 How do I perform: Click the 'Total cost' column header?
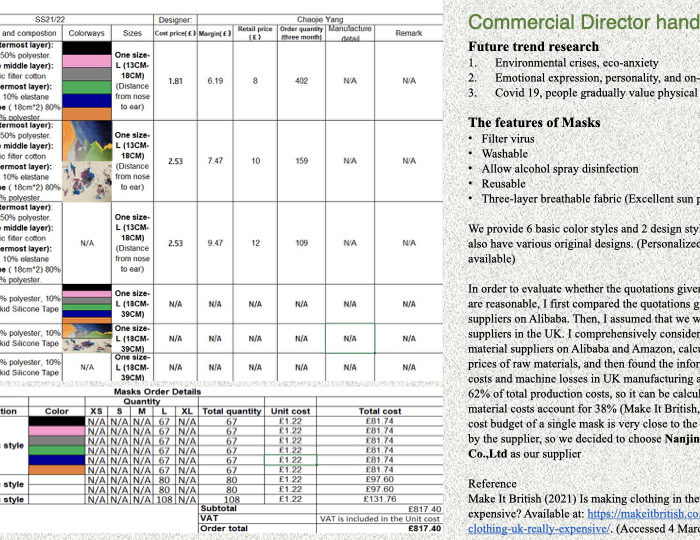tap(380, 411)
